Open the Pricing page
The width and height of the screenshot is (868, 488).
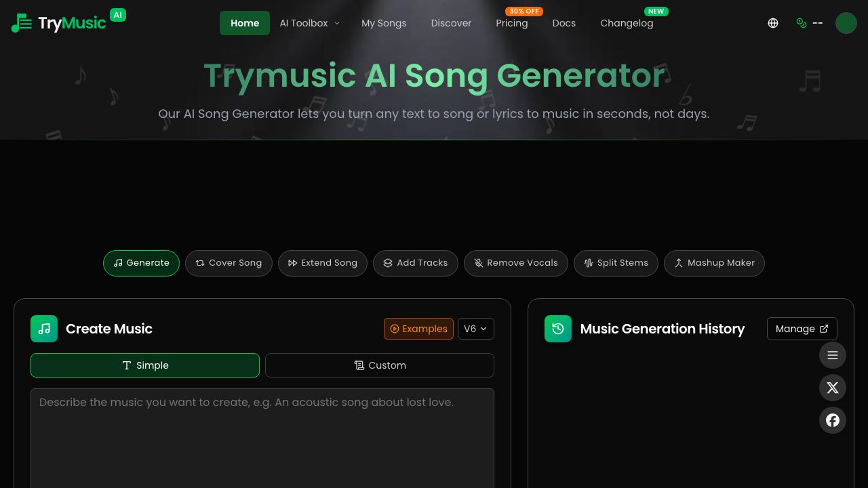[512, 23]
